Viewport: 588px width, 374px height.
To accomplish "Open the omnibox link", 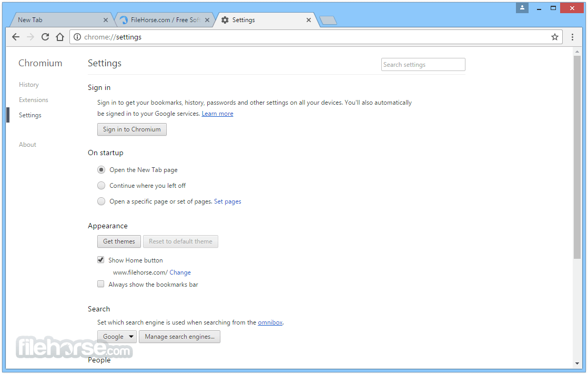I will coord(270,322).
